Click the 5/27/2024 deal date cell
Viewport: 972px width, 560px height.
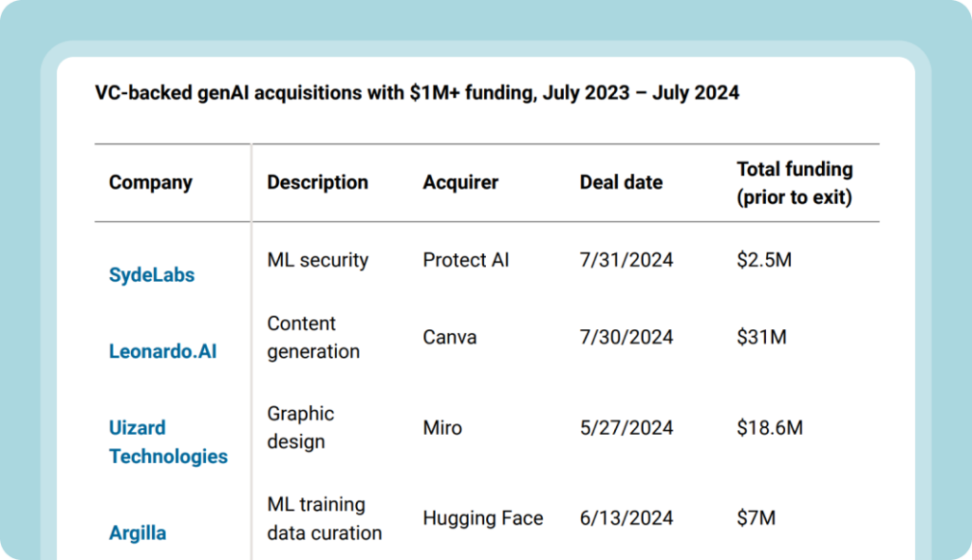(x=626, y=428)
